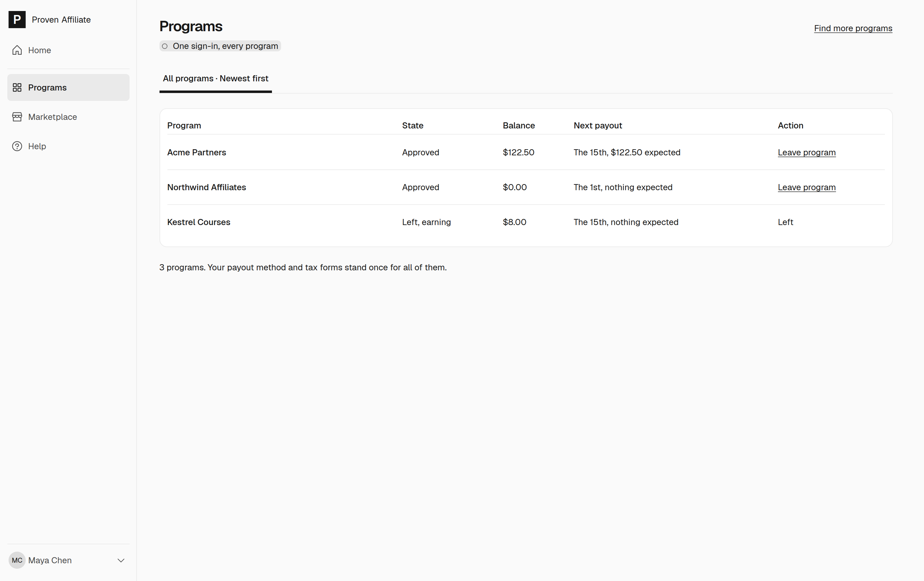Click the Maya Chen user name

point(50,560)
